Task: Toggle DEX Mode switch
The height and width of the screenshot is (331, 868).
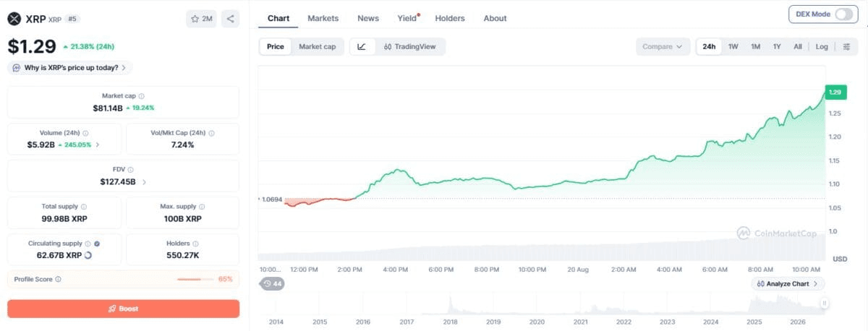Action: click(x=844, y=14)
